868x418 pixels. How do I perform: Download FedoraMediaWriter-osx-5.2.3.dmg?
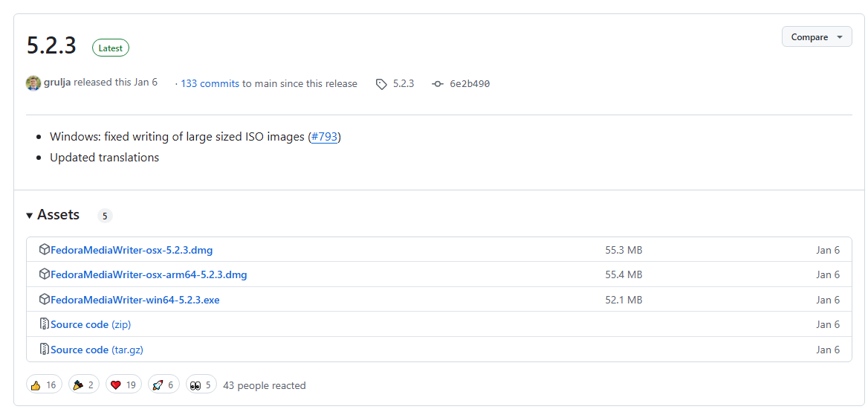pyautogui.click(x=132, y=250)
